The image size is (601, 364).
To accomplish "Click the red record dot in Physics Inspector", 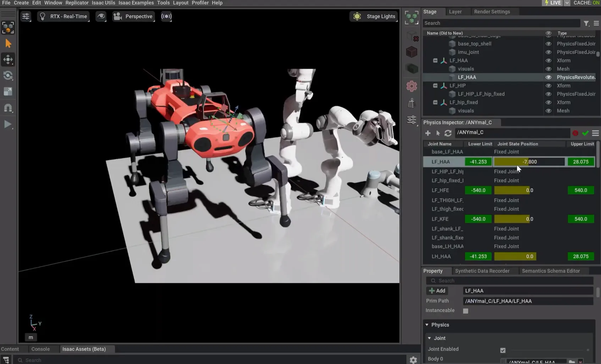I will tap(575, 133).
